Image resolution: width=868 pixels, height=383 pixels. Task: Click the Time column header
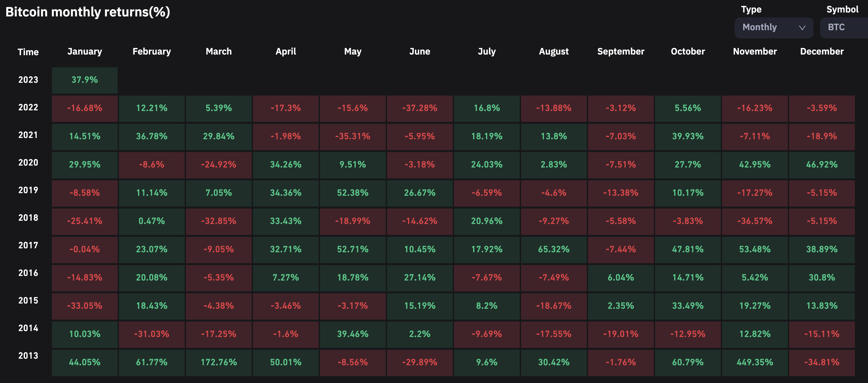tap(28, 52)
